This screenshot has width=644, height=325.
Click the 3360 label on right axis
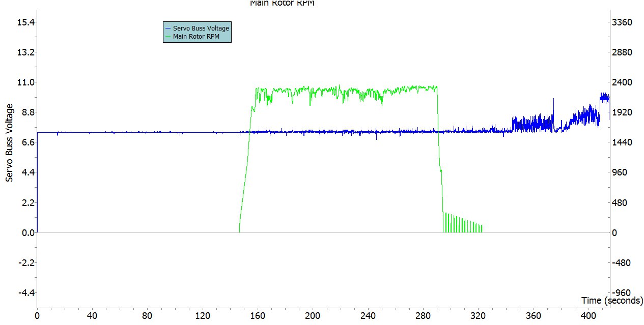pos(622,22)
